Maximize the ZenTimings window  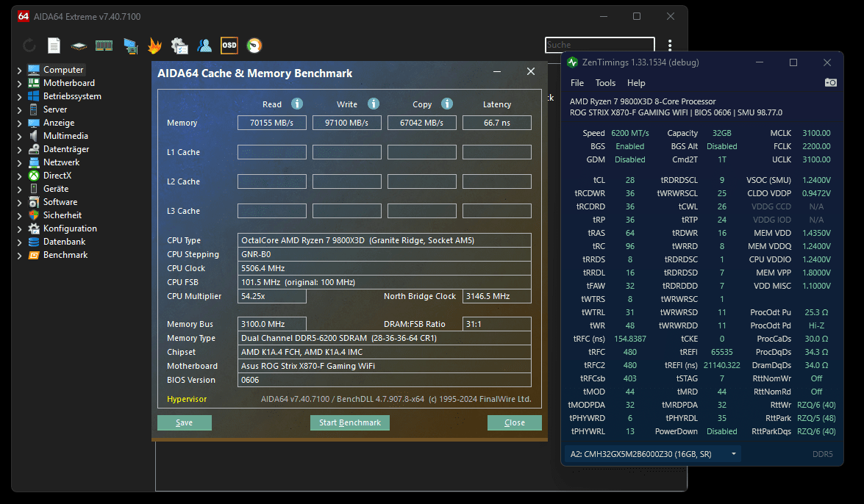[x=793, y=62]
